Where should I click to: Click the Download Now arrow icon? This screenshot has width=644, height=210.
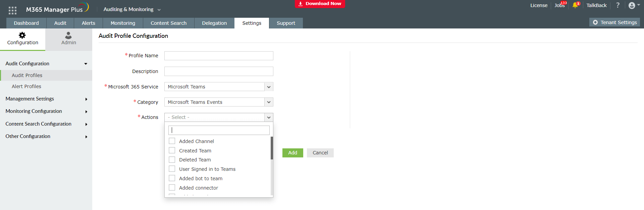(301, 4)
